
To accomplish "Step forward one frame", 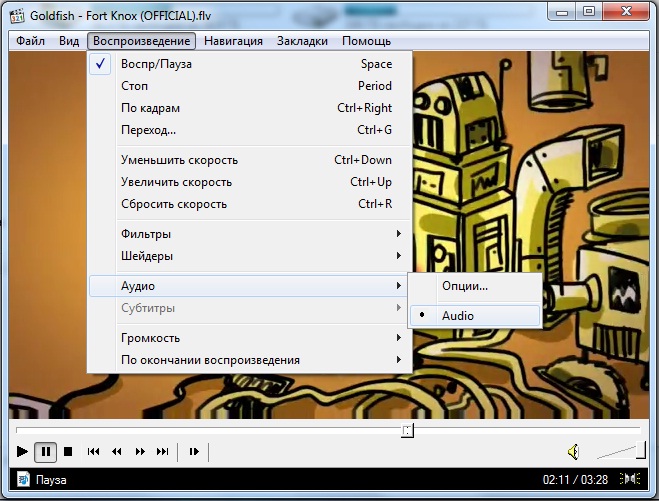I will [194, 452].
